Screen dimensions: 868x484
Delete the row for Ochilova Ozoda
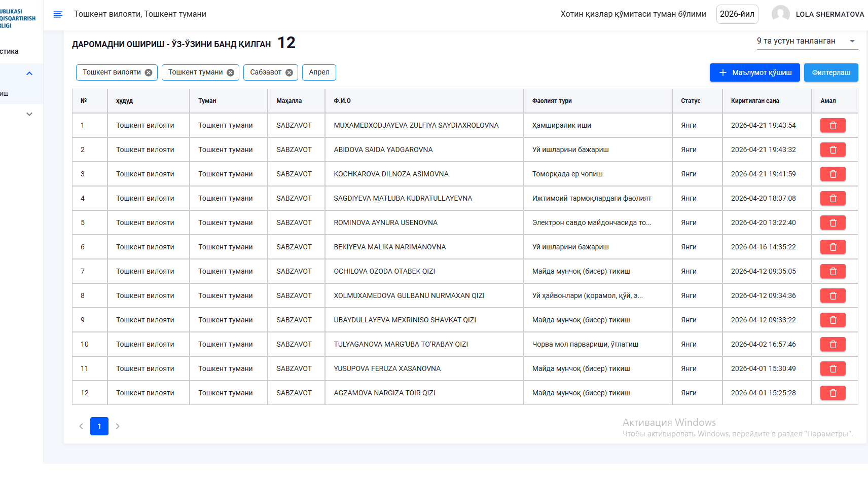[x=833, y=271]
